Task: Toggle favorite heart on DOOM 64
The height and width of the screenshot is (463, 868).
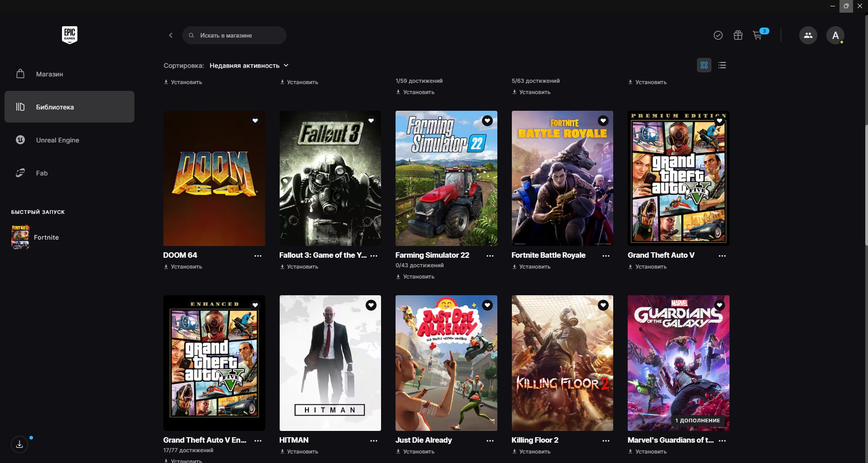Action: pos(255,121)
